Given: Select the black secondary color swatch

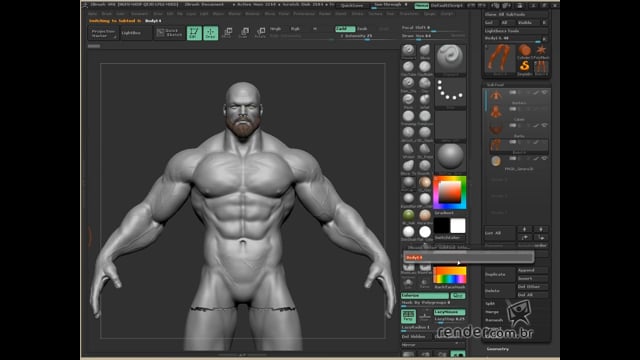Looking at the screenshot, I should pos(441,226).
